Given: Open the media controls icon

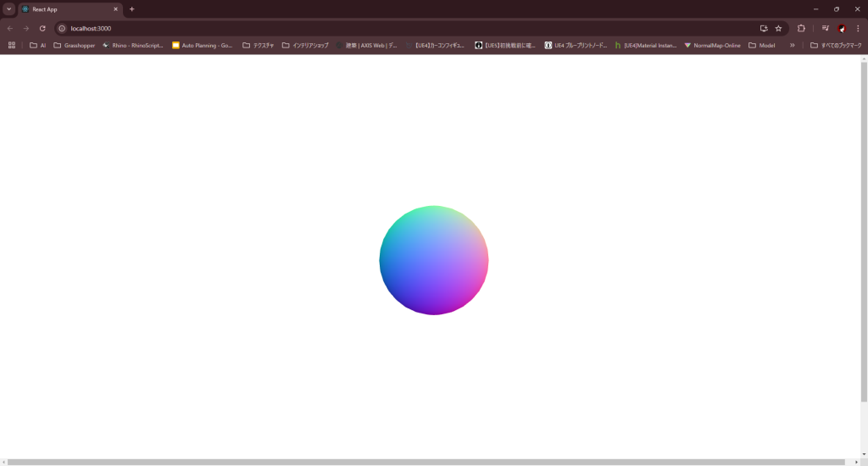Looking at the screenshot, I should click(x=825, y=28).
